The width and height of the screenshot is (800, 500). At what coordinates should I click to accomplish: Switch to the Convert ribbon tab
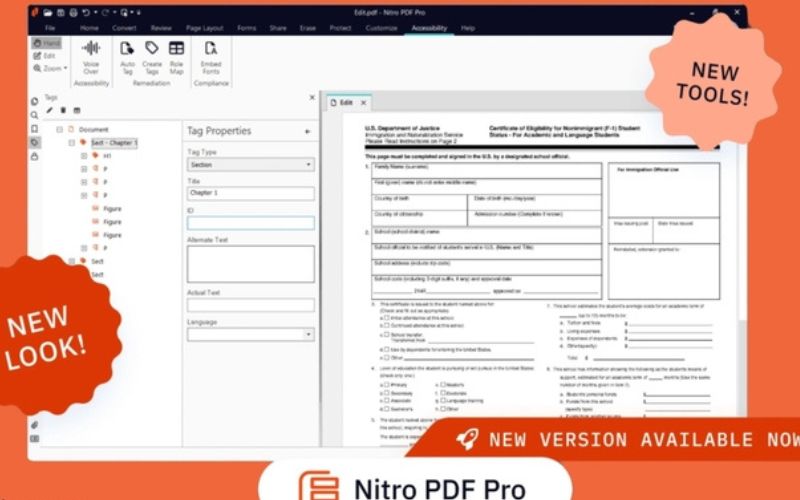point(124,28)
